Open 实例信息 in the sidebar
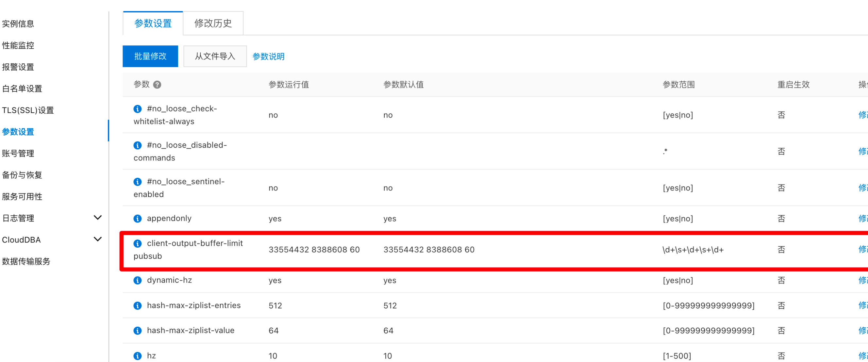Viewport: 868px width, 362px height. [18, 24]
